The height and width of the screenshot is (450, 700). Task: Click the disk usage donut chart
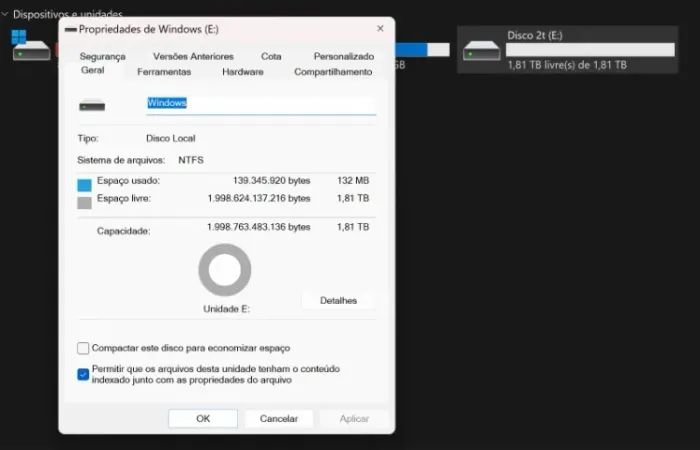(x=225, y=270)
